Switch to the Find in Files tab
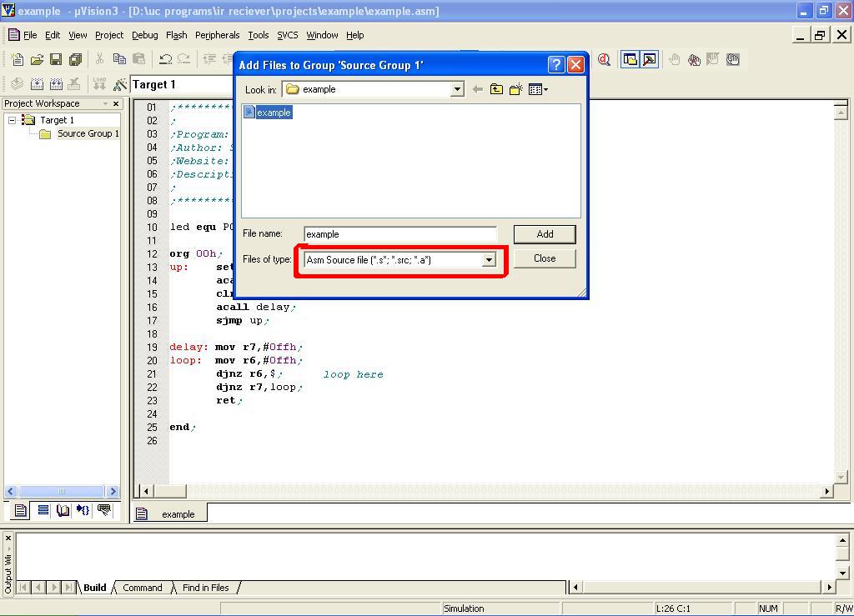The height and width of the screenshot is (616, 854). pos(205,588)
